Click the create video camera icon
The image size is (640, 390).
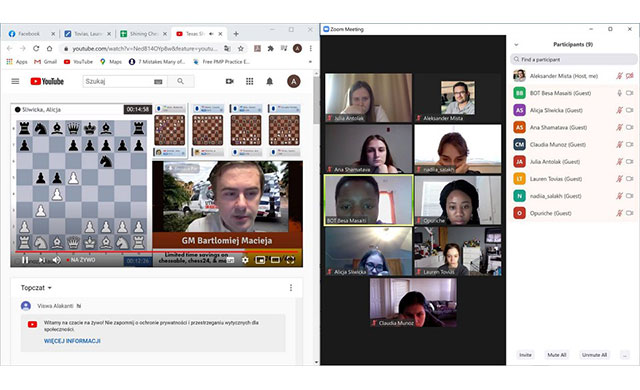click(230, 81)
